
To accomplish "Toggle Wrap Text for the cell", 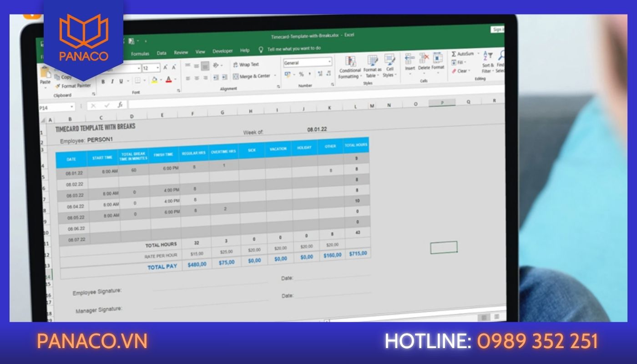I will pyautogui.click(x=245, y=65).
